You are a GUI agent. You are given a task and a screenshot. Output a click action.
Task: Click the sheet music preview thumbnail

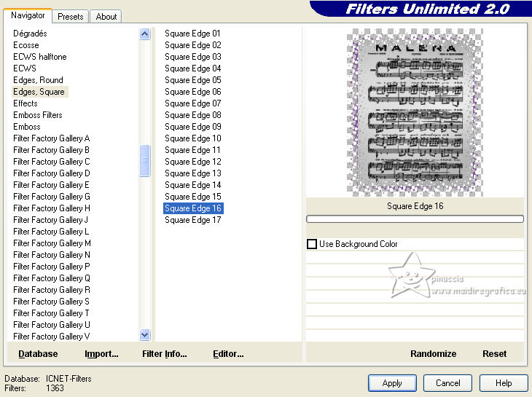(415, 112)
